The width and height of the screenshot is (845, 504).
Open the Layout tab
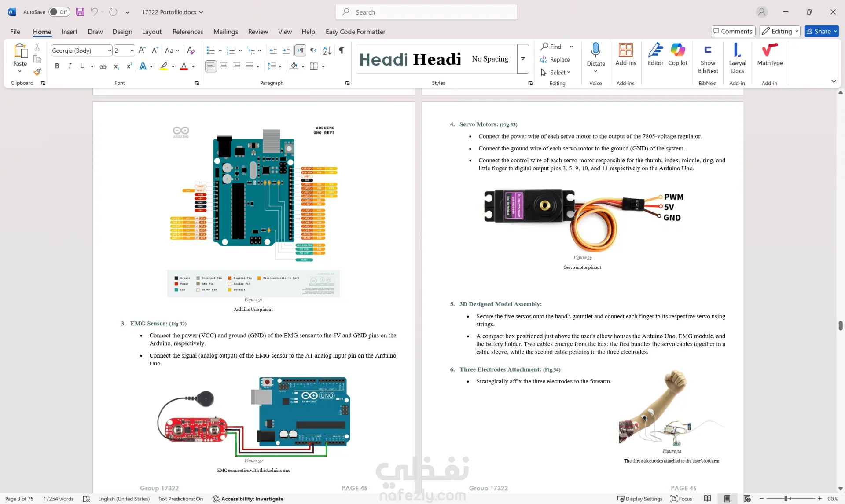(151, 32)
